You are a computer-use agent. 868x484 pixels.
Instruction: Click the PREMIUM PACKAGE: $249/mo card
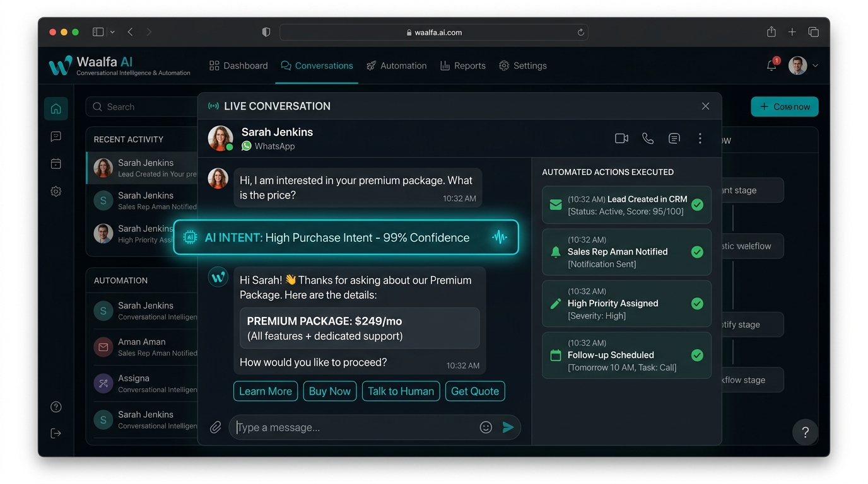tap(360, 328)
